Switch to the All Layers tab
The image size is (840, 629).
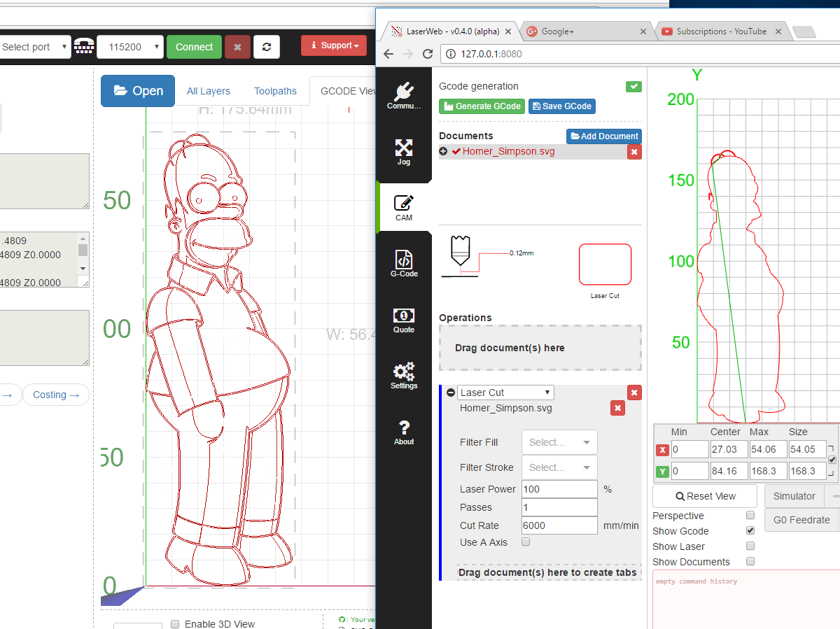tap(209, 91)
